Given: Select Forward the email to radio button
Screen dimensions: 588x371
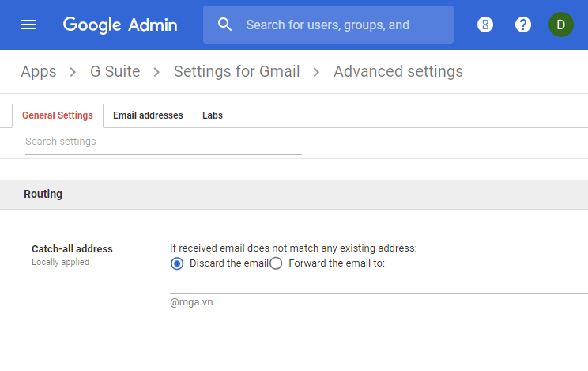Looking at the screenshot, I should pos(276,263).
